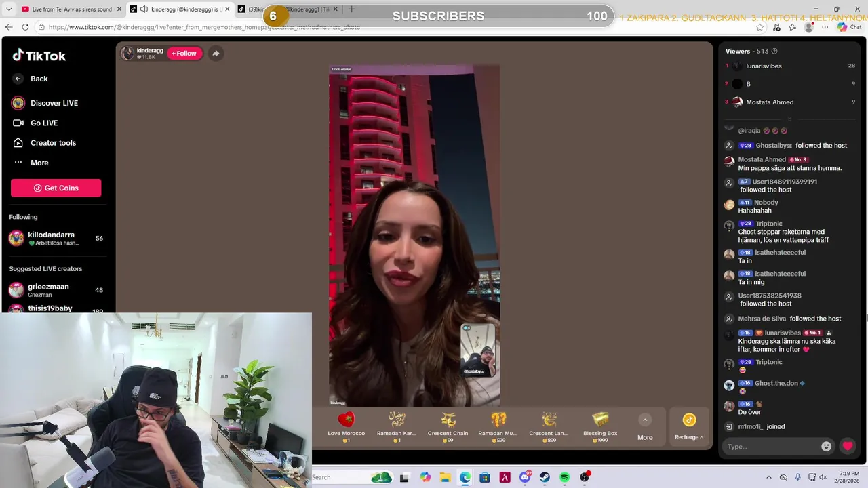Image resolution: width=868 pixels, height=488 pixels.
Task: Send the Blessing Box gift
Action: 600,426
